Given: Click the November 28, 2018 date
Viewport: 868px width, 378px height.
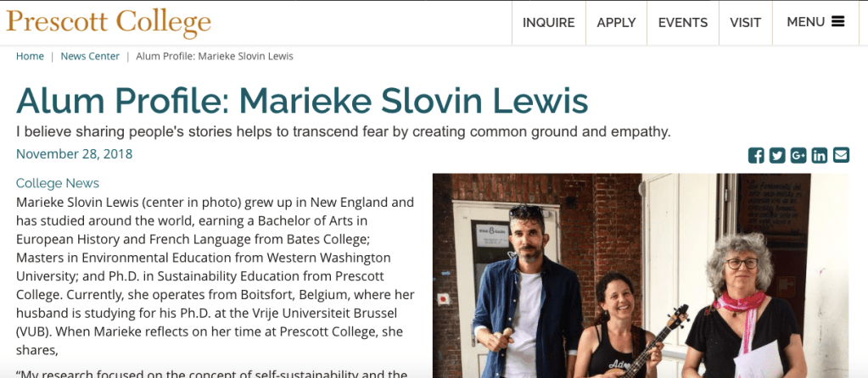Looking at the screenshot, I should (75, 154).
